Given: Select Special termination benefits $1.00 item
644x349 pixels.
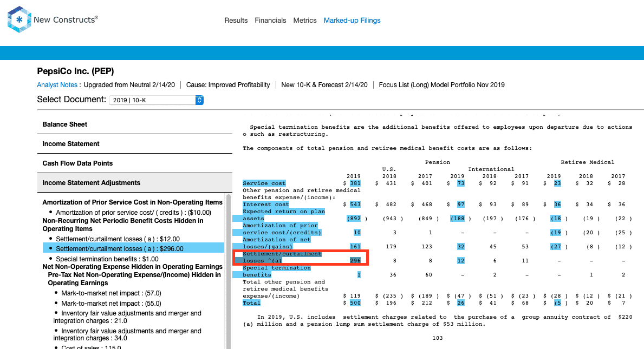Looking at the screenshot, I should [107, 259].
